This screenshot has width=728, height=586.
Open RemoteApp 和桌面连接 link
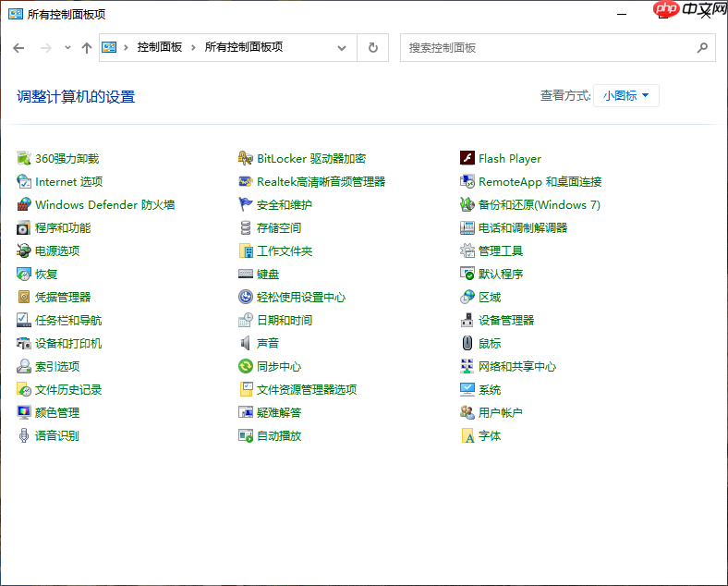tap(540, 181)
